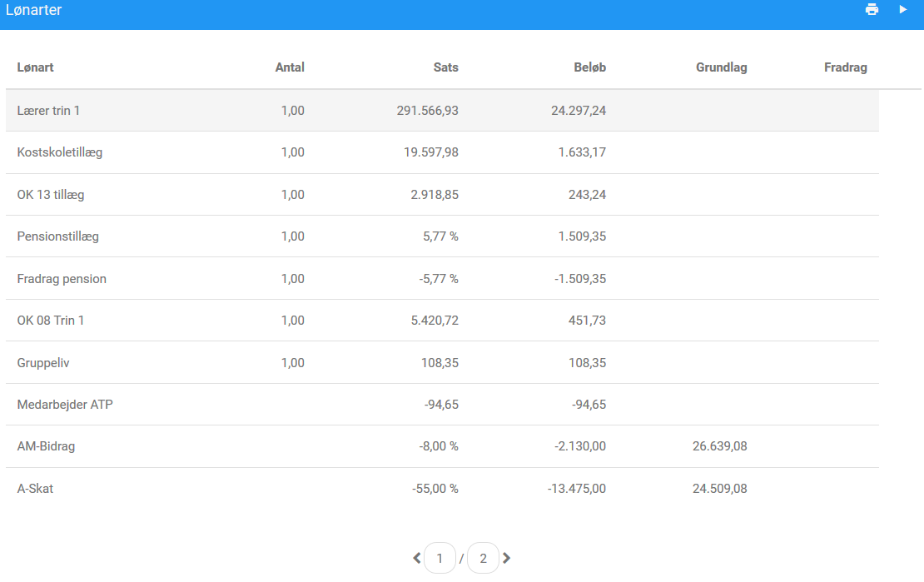This screenshot has height=582, width=924.
Task: Open the AM-Bidrag row
Action: pyautogui.click(x=442, y=446)
